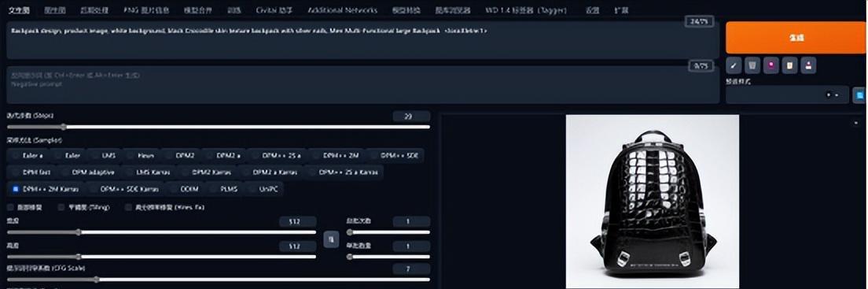The height and width of the screenshot is (289, 868).
Task: Open the image gallery browser tab
Action: point(452,10)
